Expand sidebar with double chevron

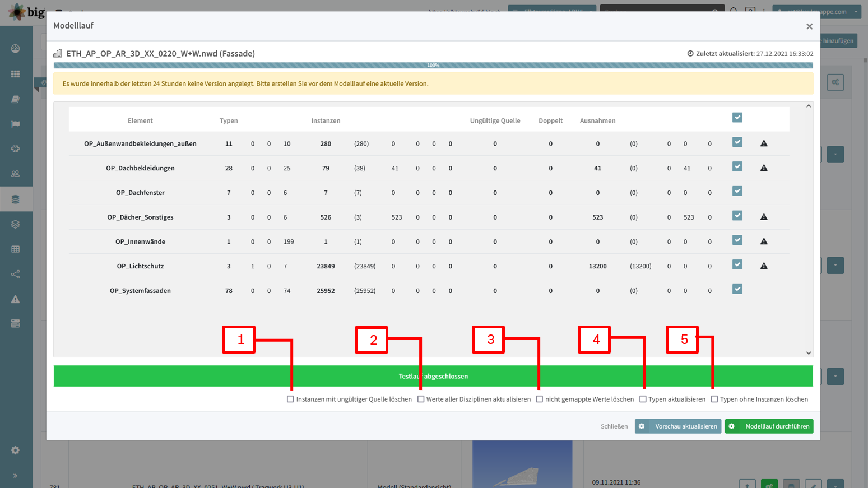(x=16, y=476)
